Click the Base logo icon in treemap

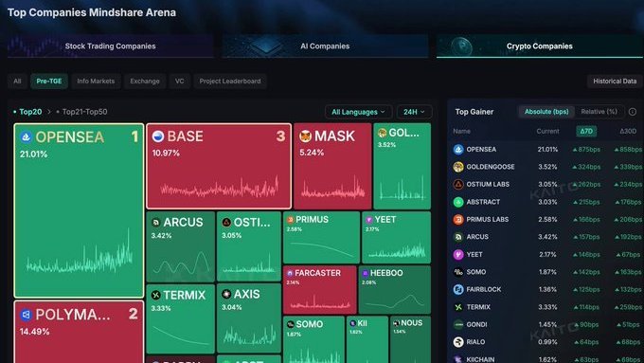[158, 136]
